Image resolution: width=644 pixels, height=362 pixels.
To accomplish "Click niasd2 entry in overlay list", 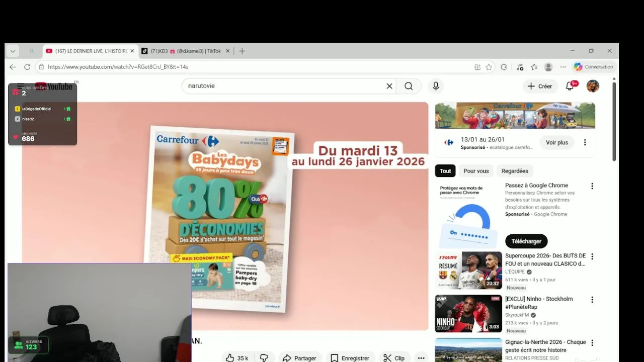I will click(x=28, y=119).
